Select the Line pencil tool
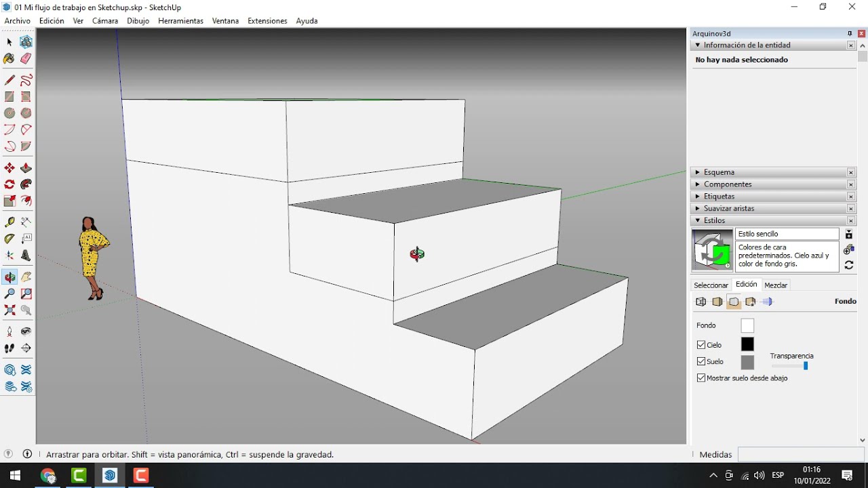868x488 pixels. pos(9,80)
